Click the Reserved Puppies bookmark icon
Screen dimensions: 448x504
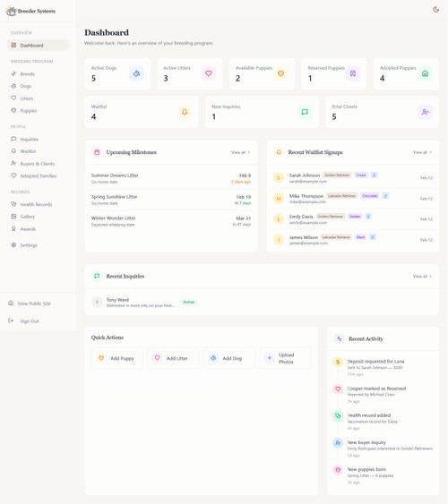(353, 73)
